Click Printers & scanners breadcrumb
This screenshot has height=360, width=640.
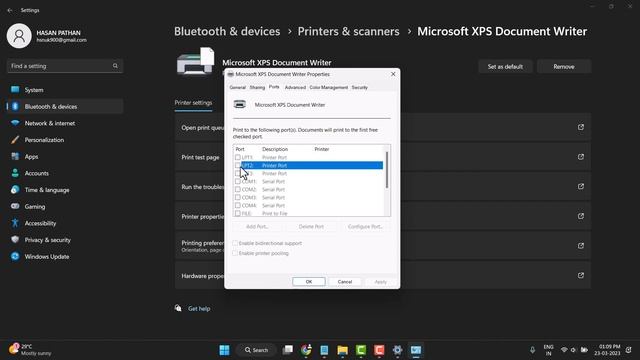point(349,31)
